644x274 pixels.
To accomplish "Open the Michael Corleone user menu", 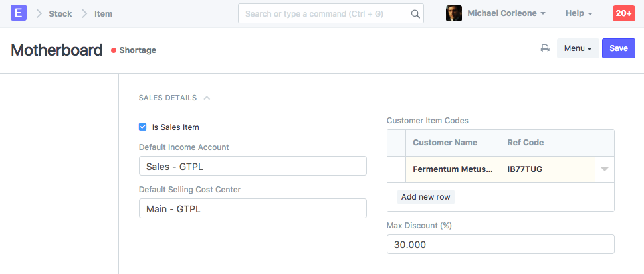I will (506, 13).
